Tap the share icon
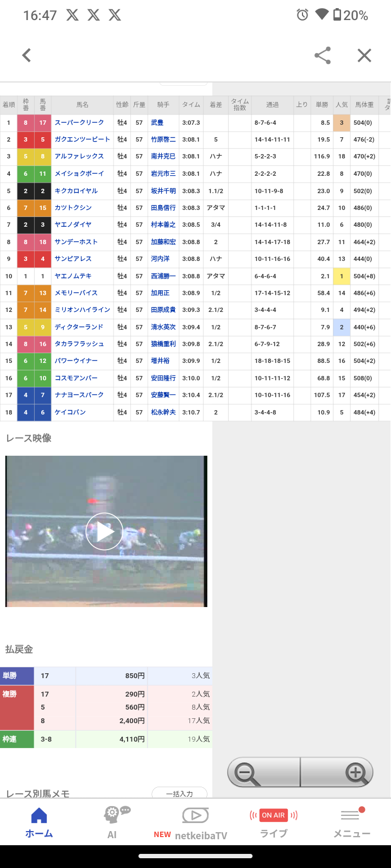Image resolution: width=391 pixels, height=868 pixels. point(323,55)
